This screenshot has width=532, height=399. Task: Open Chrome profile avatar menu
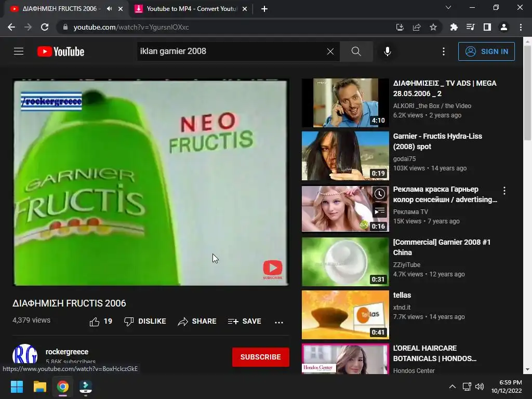coord(504,27)
